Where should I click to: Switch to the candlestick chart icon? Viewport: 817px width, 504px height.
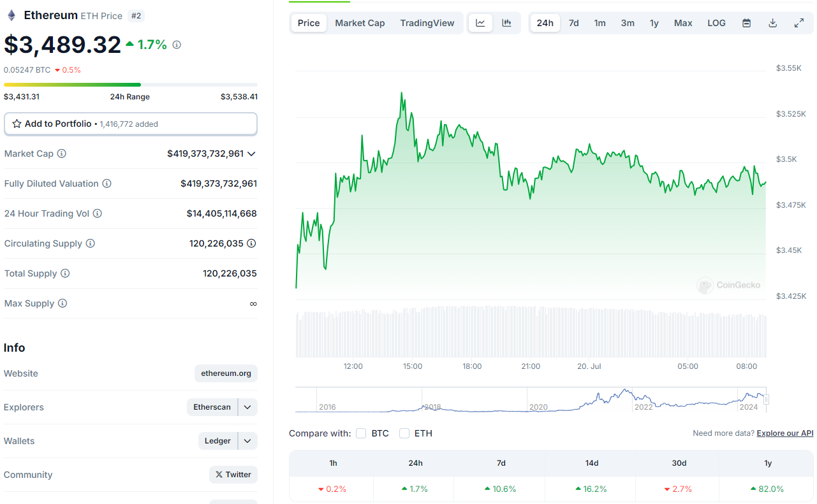[507, 23]
